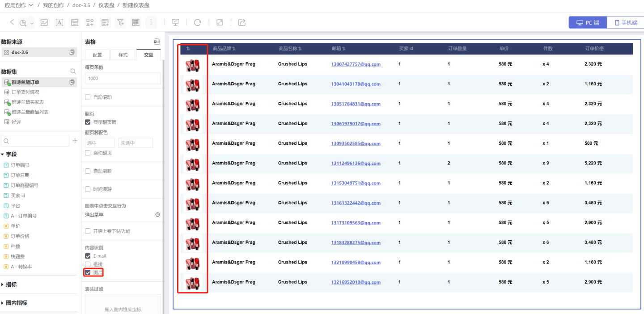Click email link 13007427757@qq.com
Screen dimensions: 644x314
tap(356, 64)
